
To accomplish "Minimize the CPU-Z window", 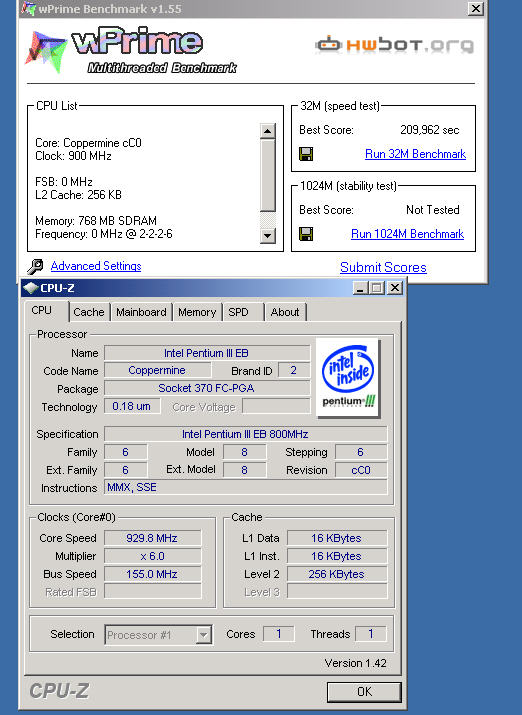I will (x=360, y=288).
